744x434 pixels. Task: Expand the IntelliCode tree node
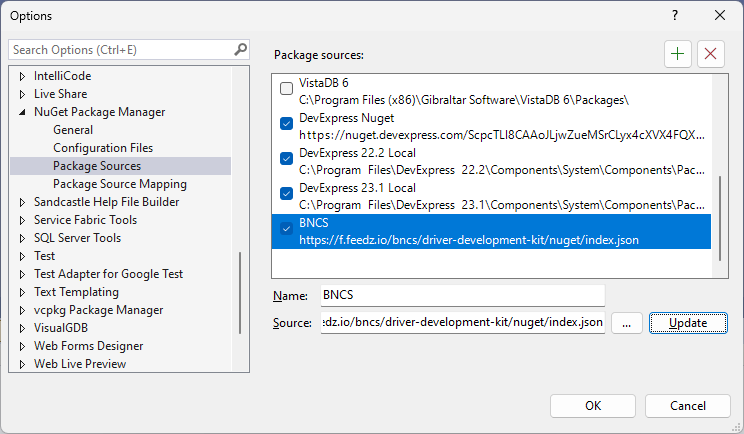point(23,76)
